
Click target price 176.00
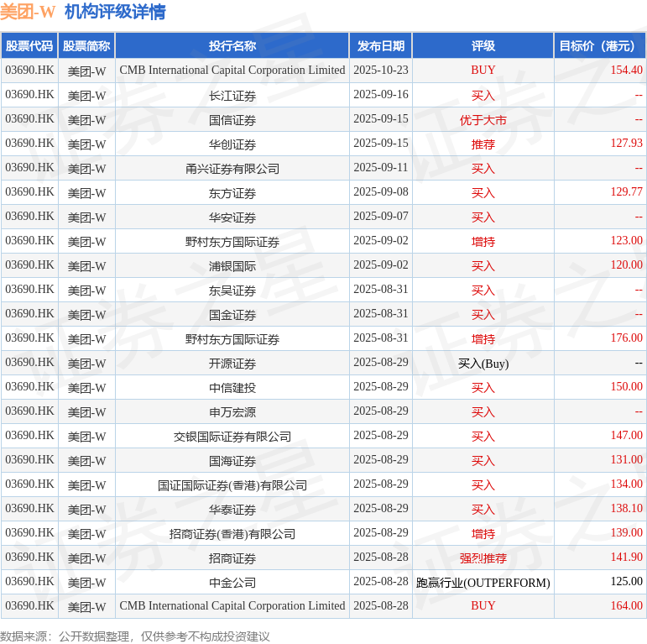click(626, 338)
